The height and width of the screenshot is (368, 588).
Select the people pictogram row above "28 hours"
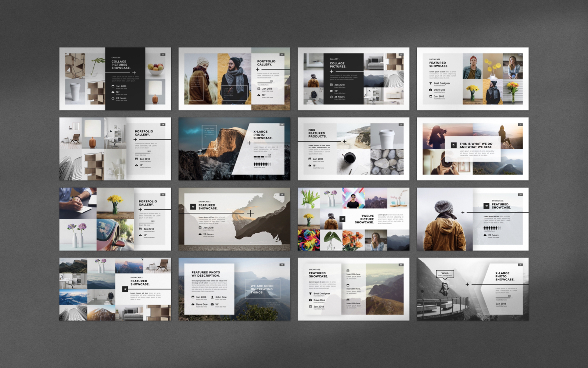[x=492, y=228]
